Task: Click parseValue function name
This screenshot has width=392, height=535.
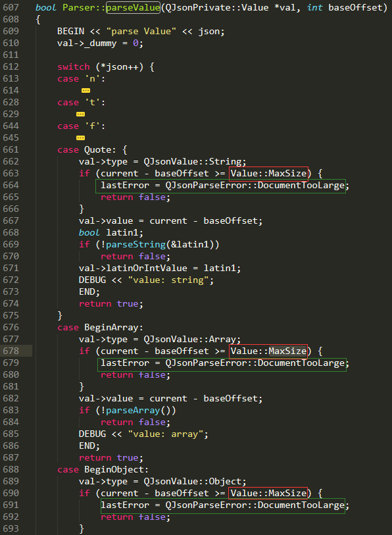Action: (133, 7)
